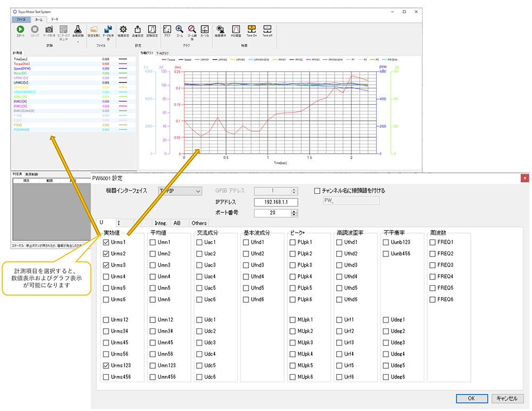Enable the PUpk1 checkbox
The height and width of the screenshot is (411, 532).
293,243
